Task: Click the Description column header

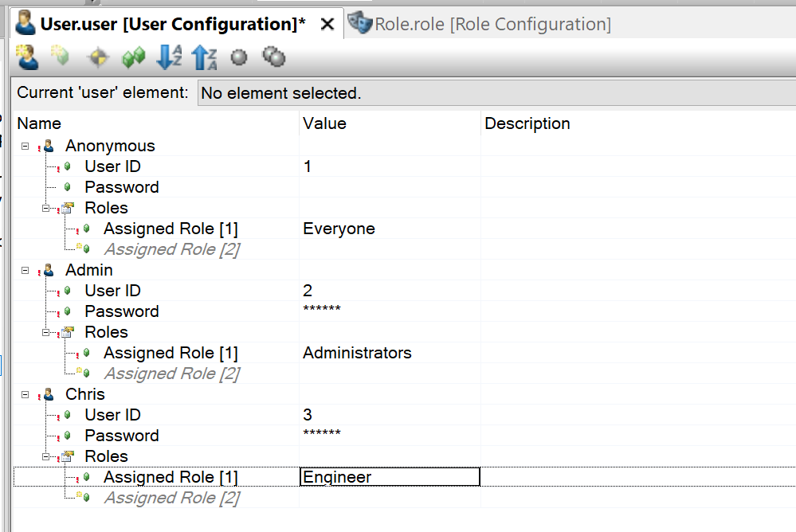Action: click(x=527, y=123)
